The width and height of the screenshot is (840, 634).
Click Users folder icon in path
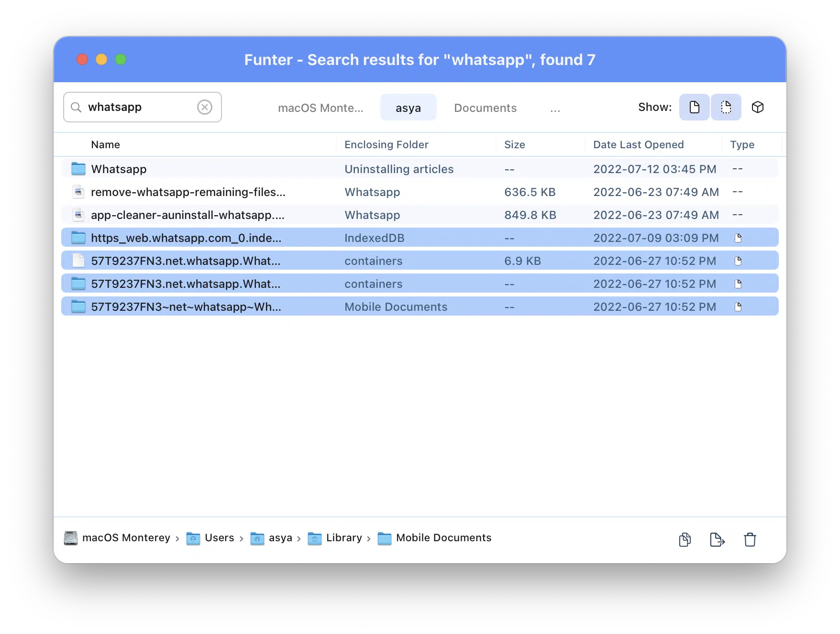tap(193, 539)
